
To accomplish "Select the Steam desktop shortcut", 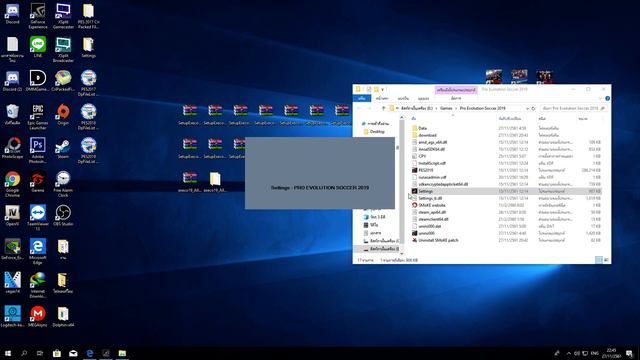I will (x=63, y=148).
